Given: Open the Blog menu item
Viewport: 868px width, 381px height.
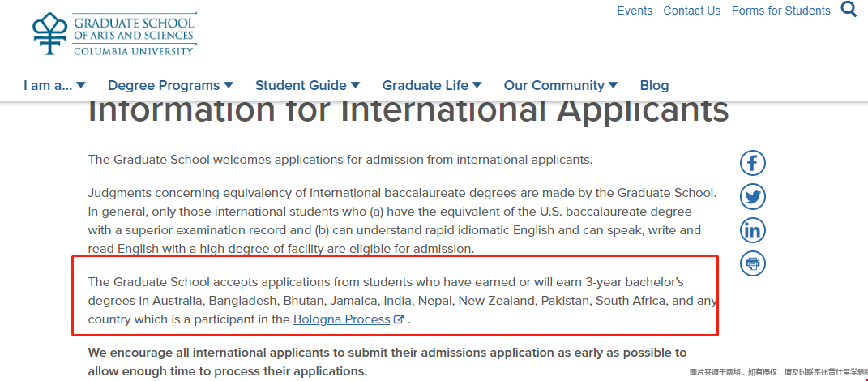Looking at the screenshot, I should tap(654, 85).
